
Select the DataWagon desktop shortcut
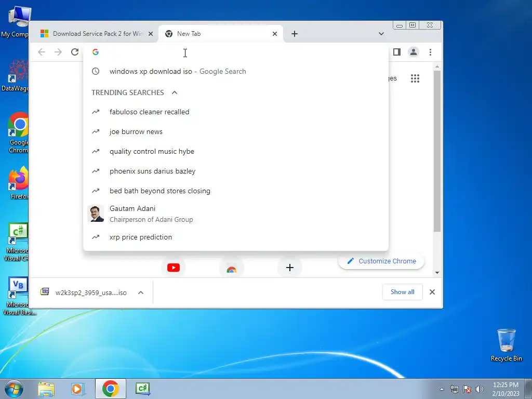[x=16, y=76]
